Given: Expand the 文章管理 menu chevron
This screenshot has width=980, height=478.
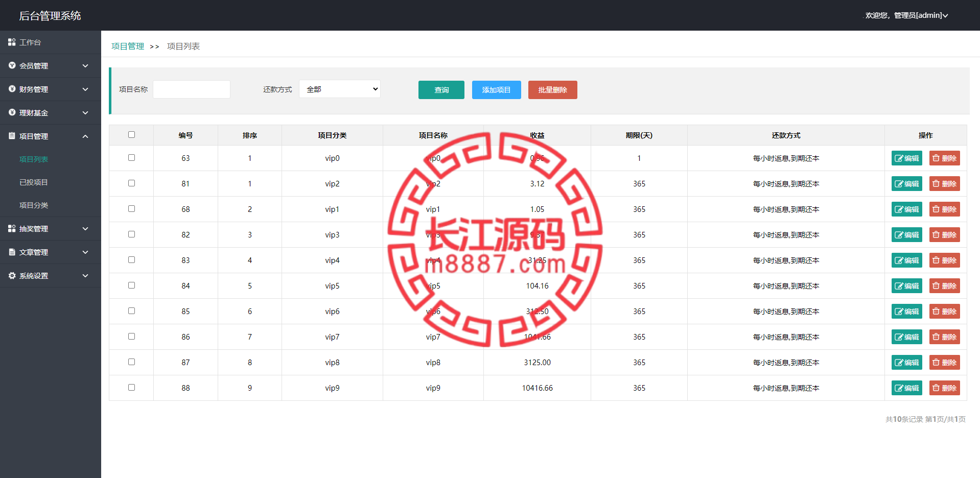Looking at the screenshot, I should (85, 252).
